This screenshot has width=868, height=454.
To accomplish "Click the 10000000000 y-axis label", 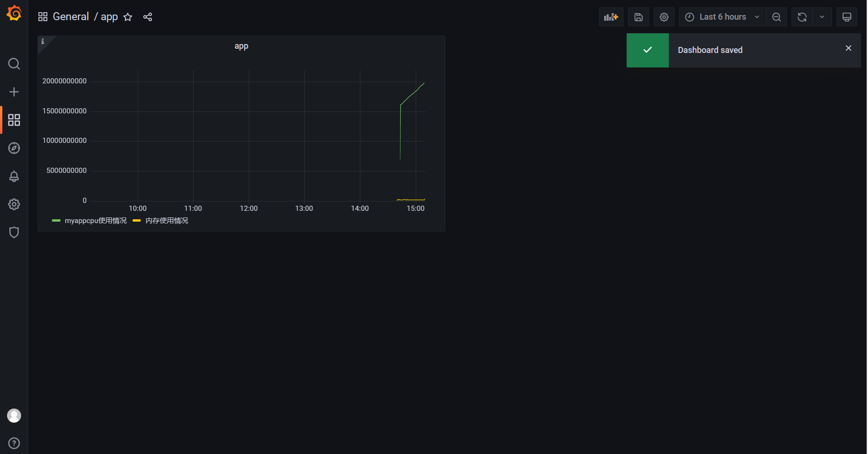I will point(65,141).
